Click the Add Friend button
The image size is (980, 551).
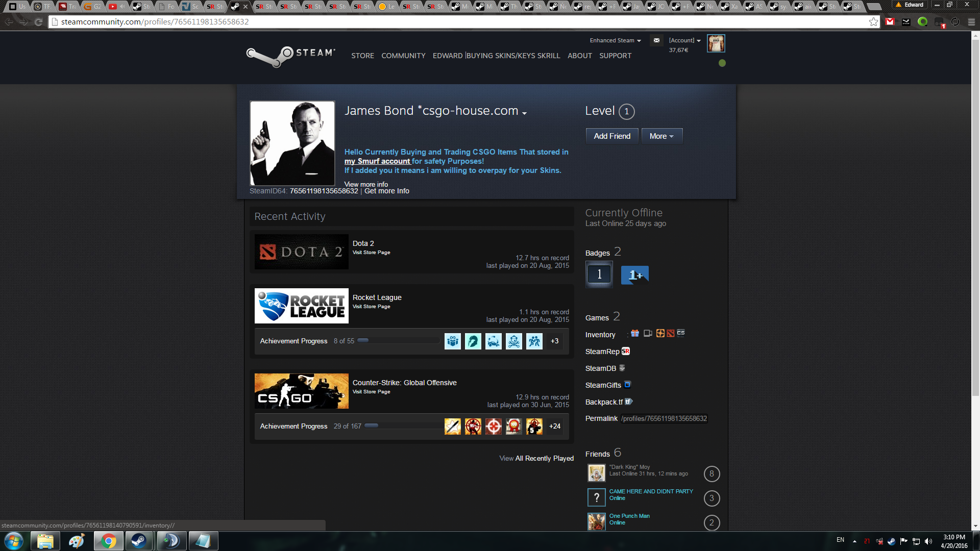pyautogui.click(x=612, y=136)
